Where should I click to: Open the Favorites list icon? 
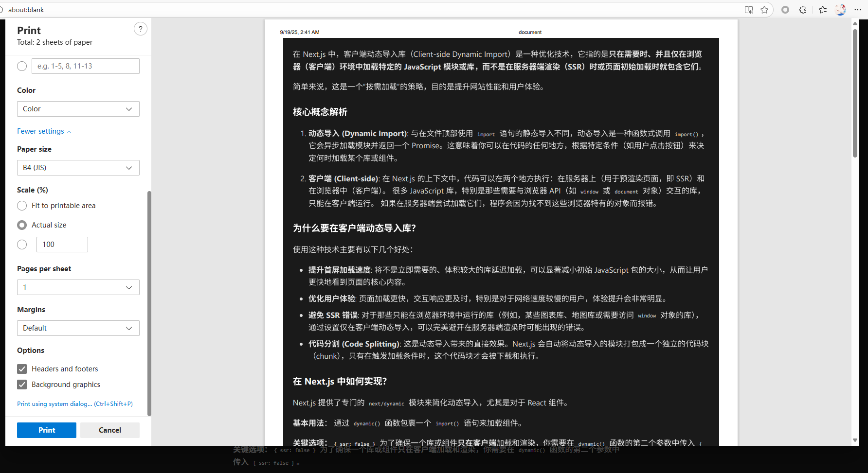[x=823, y=10]
